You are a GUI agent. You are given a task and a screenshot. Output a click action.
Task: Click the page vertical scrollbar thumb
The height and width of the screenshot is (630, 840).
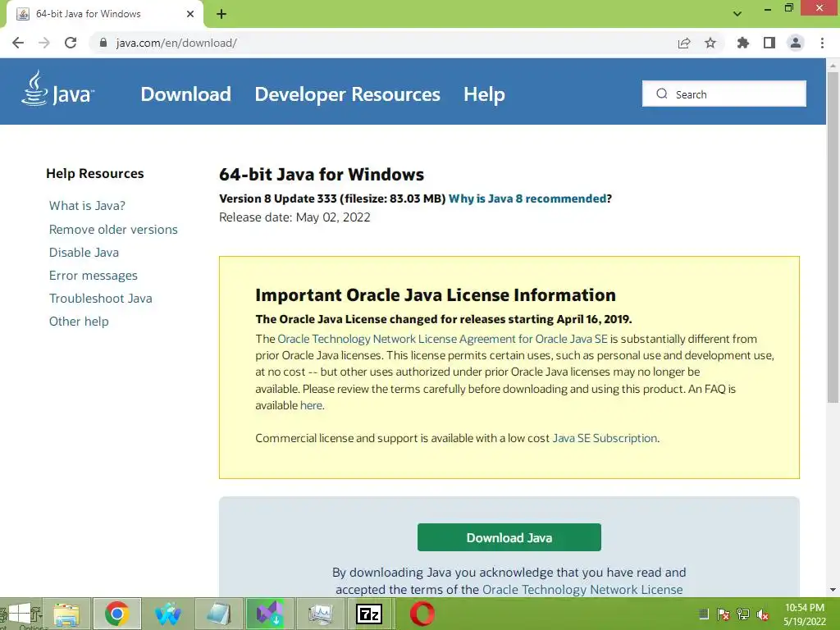833,235
